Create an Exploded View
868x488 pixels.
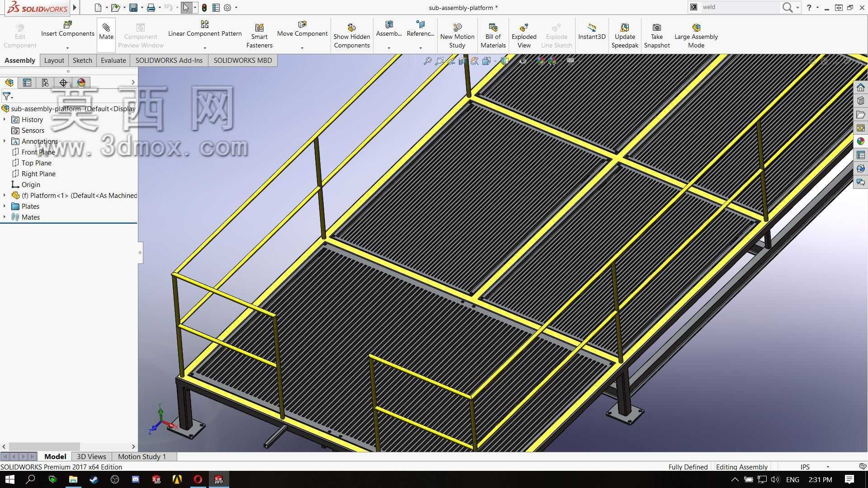click(524, 36)
